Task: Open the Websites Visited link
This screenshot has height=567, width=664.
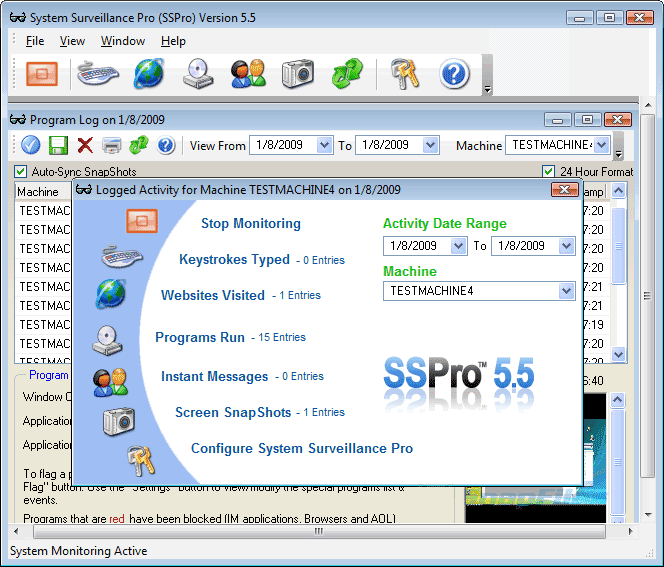Action: [213, 295]
